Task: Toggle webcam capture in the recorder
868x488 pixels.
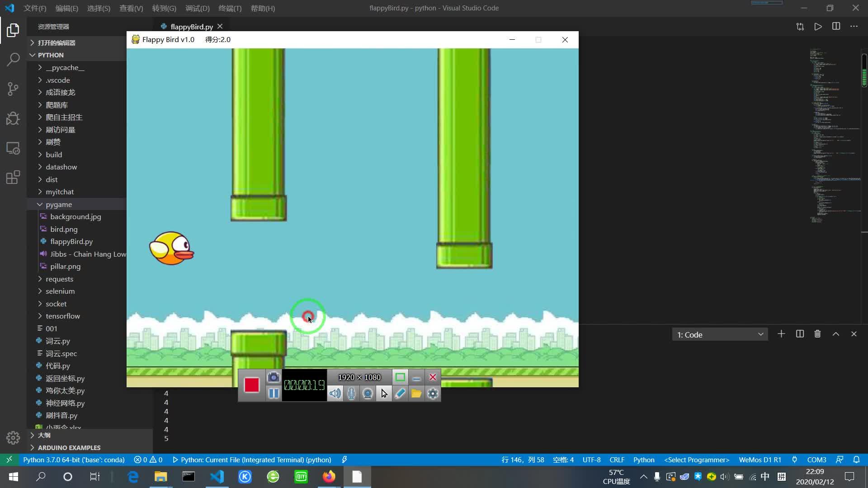Action: click(x=368, y=393)
